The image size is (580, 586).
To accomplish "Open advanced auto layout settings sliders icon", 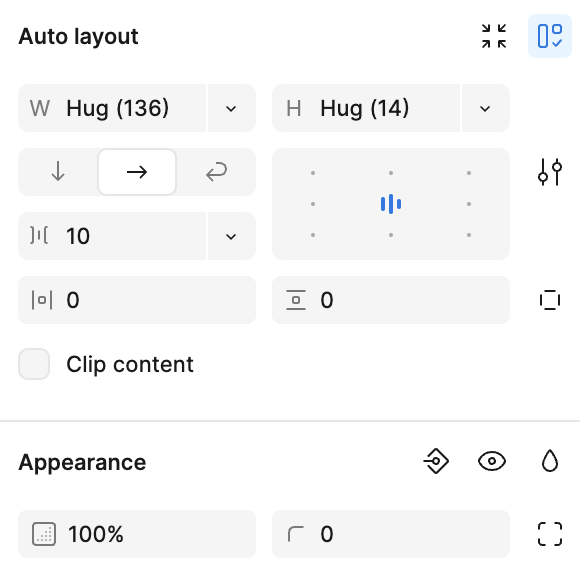I will (550, 172).
